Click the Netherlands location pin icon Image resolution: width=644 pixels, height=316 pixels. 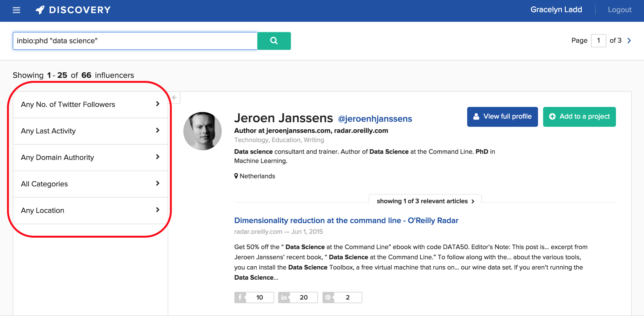click(x=236, y=176)
